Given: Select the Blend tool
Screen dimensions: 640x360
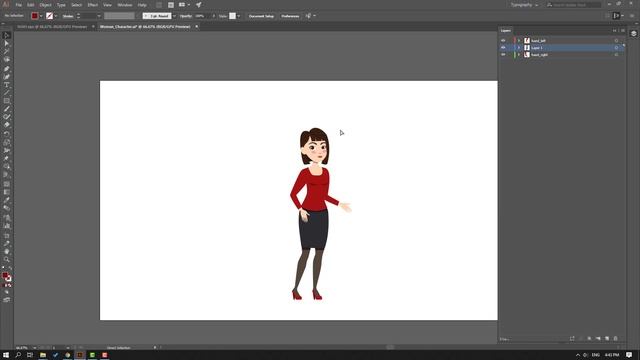Looking at the screenshot, I should pyautogui.click(x=7, y=209).
